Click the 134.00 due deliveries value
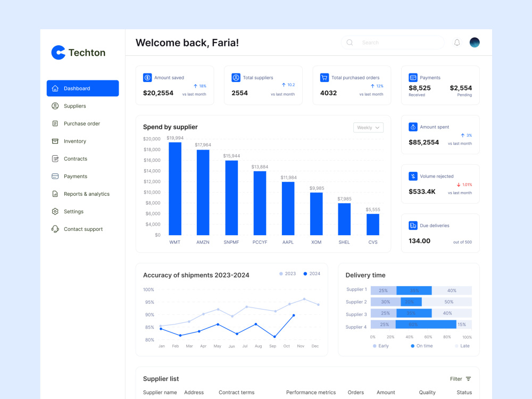532x399 pixels. 419,241
